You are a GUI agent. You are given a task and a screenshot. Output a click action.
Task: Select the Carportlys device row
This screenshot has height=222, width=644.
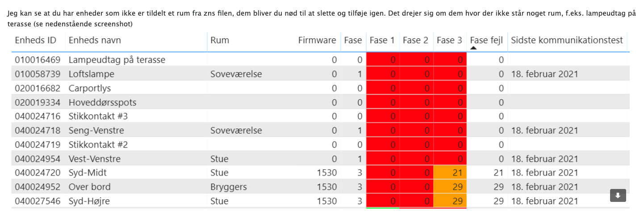(90, 88)
